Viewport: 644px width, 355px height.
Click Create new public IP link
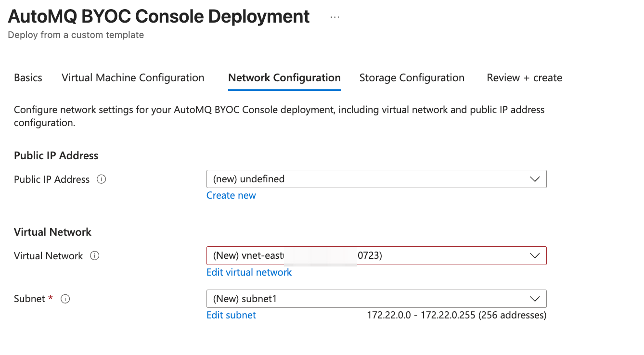[x=231, y=195]
